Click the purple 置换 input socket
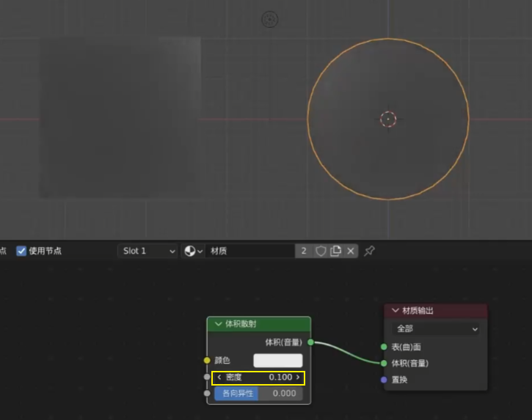Image resolution: width=532 pixels, height=420 pixels. [384, 380]
